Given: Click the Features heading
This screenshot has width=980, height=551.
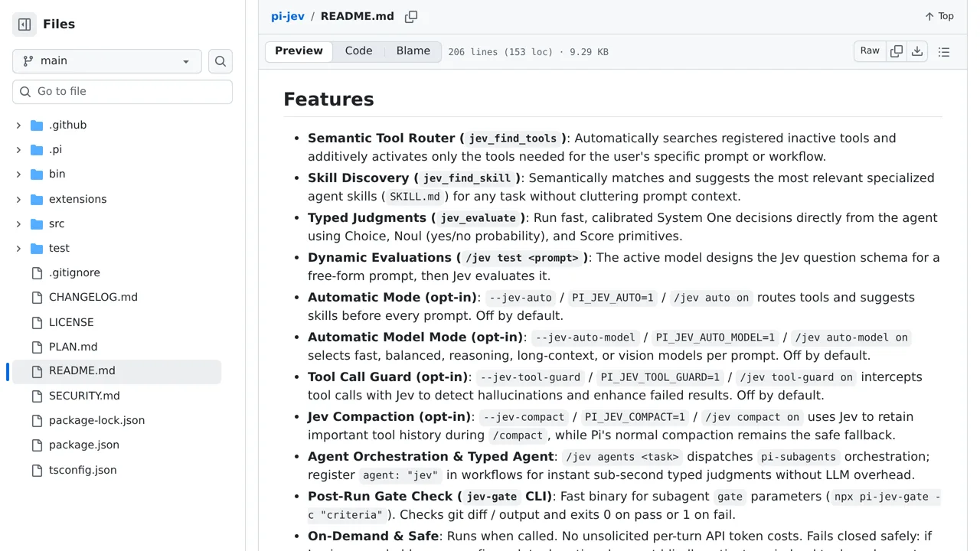Looking at the screenshot, I should pyautogui.click(x=328, y=99).
